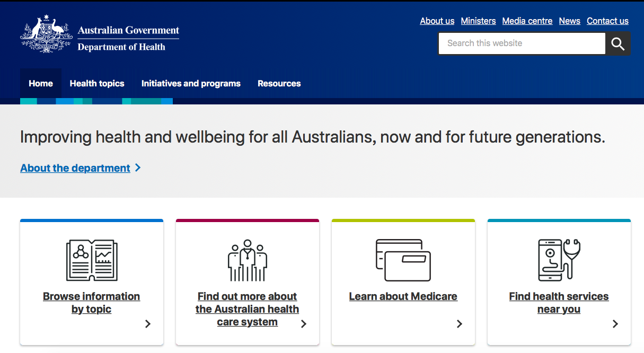Open Initiatives and programs navigation item
The width and height of the screenshot is (644, 353).
191,83
